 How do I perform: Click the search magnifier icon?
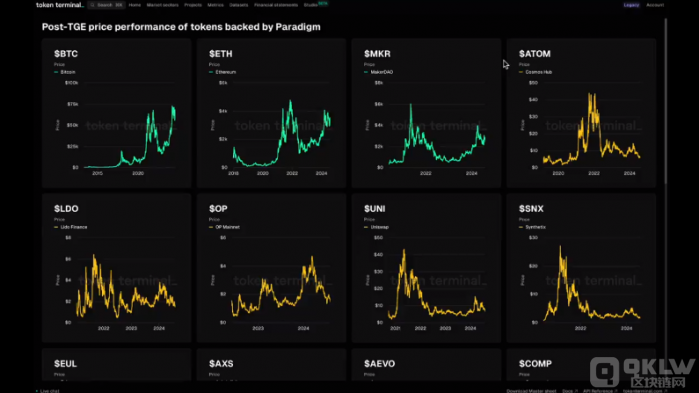(93, 5)
